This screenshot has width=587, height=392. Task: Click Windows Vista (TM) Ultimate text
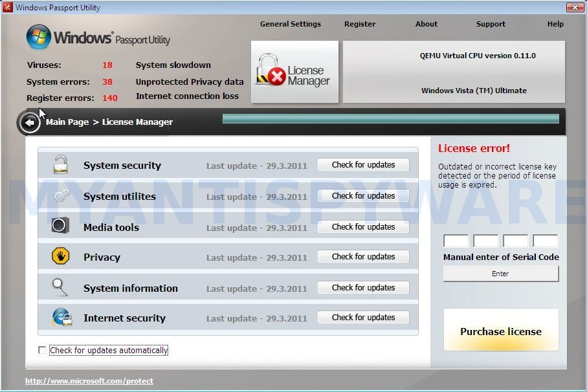pyautogui.click(x=474, y=91)
